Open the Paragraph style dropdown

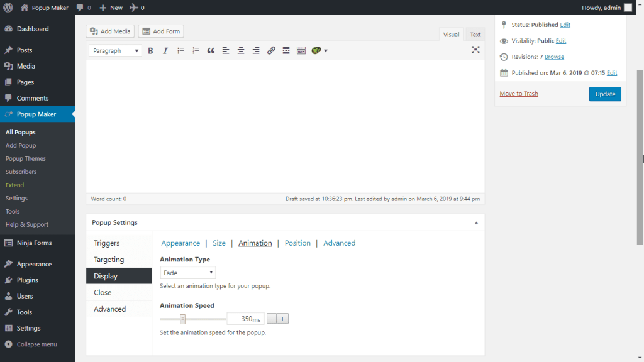point(114,50)
